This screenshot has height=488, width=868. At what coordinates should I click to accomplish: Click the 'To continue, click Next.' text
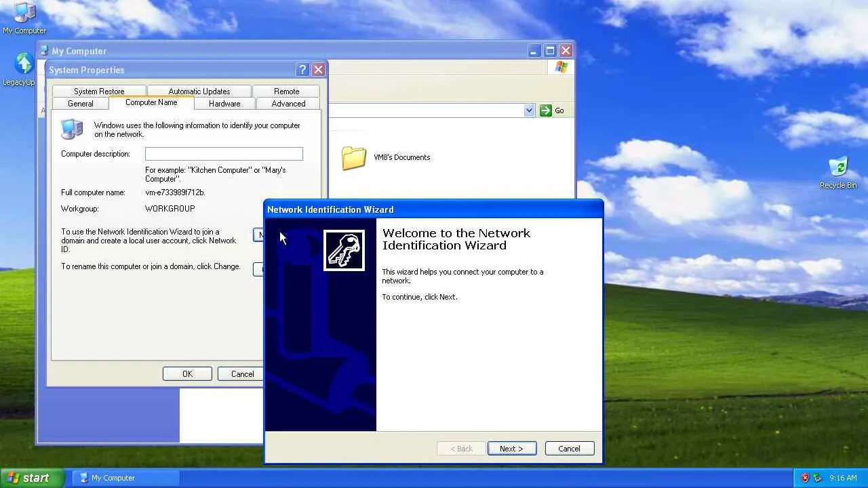point(420,297)
